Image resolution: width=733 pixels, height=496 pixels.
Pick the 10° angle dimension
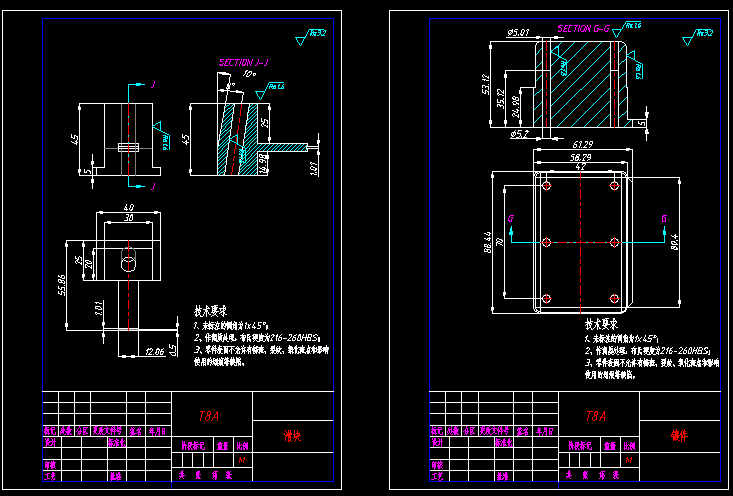pyautogui.click(x=249, y=74)
